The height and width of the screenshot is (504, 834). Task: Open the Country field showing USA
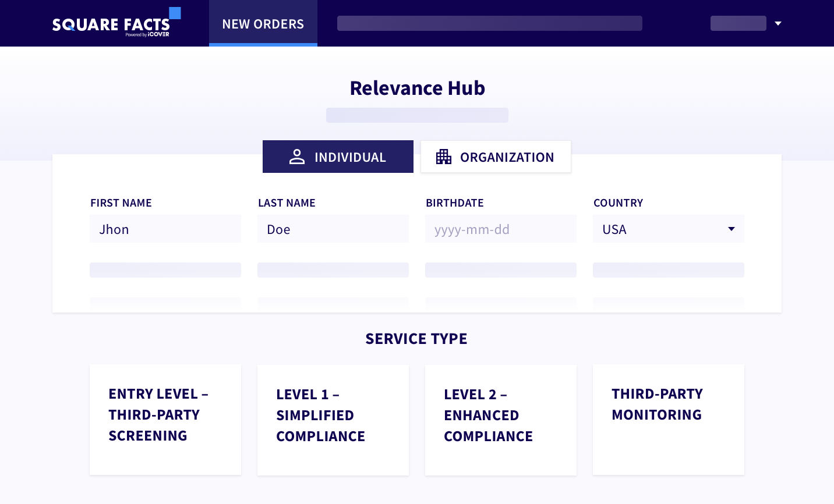click(658, 229)
